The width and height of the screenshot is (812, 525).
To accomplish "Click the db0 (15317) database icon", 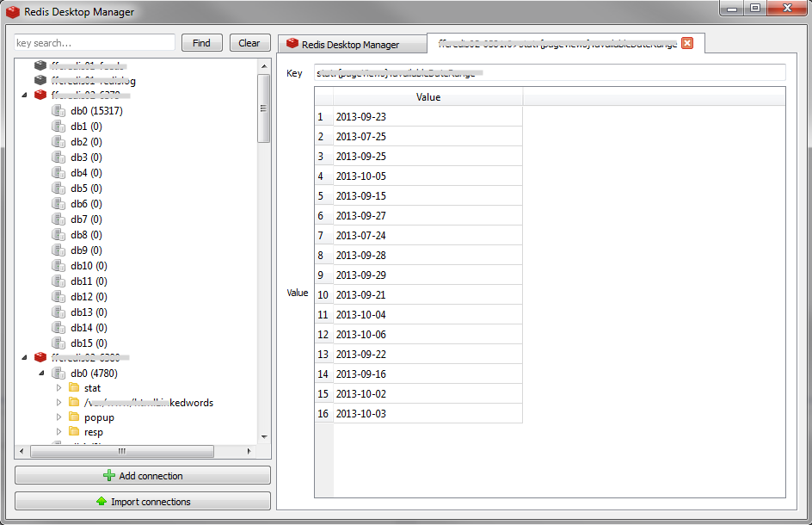I will 58,111.
